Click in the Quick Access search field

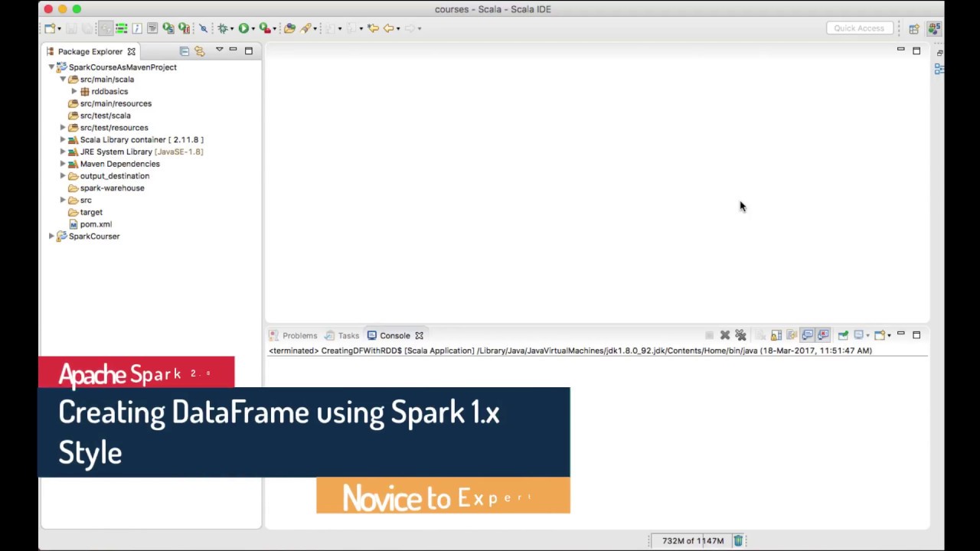coord(859,28)
